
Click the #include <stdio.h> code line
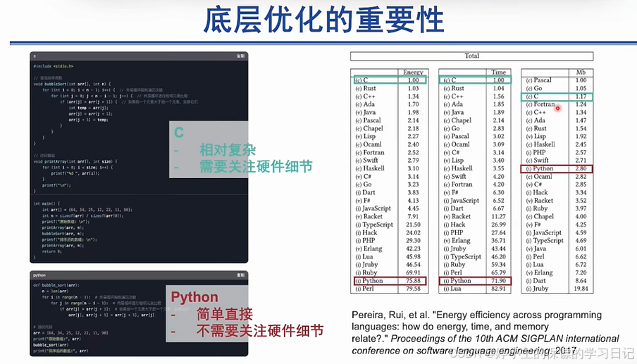[x=54, y=66]
